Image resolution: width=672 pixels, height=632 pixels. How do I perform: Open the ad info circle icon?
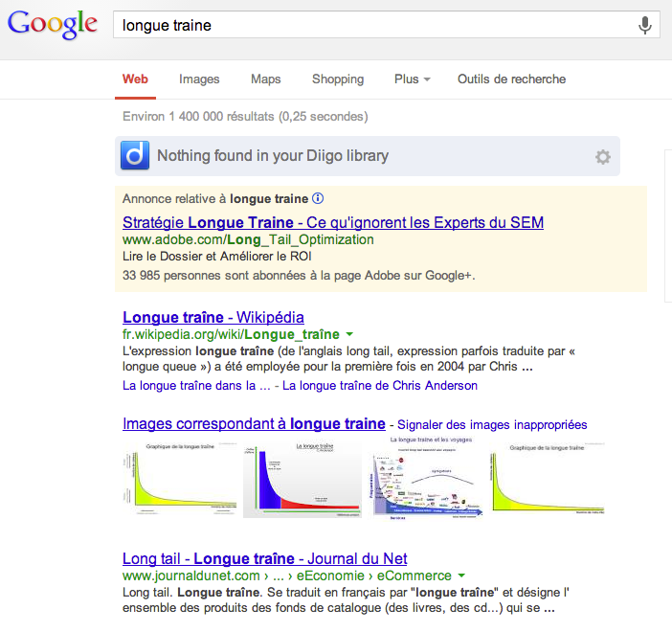tap(318, 198)
